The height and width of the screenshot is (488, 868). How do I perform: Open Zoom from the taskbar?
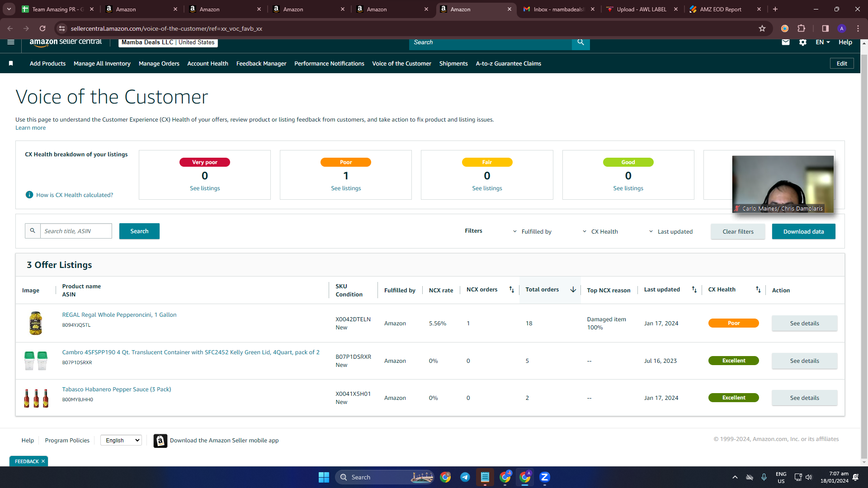coord(545,477)
